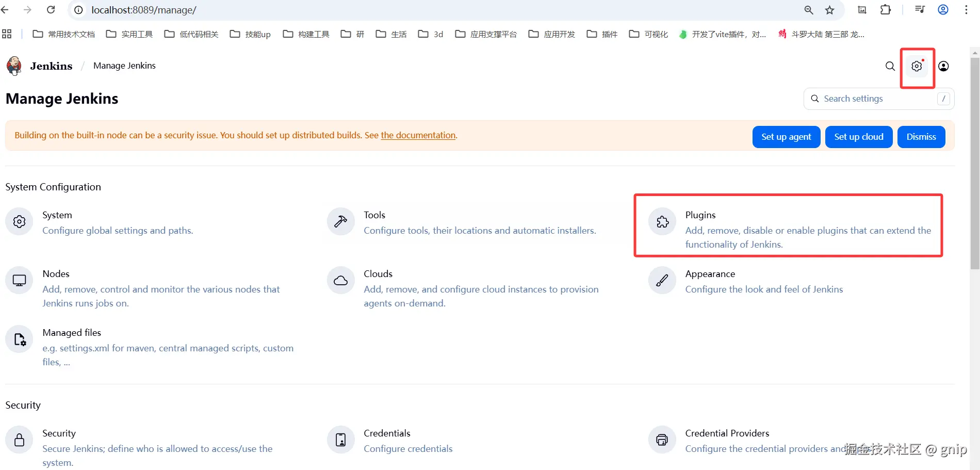Open the Tools configuration link

point(374,215)
